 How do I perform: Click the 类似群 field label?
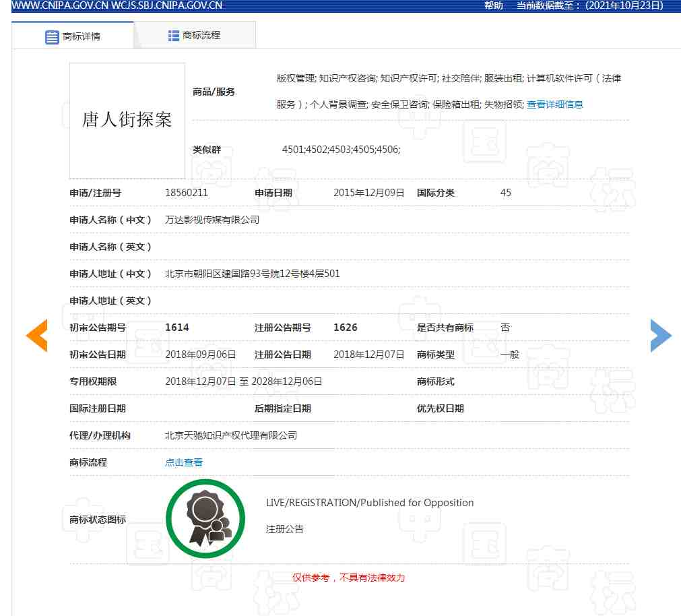(207, 150)
